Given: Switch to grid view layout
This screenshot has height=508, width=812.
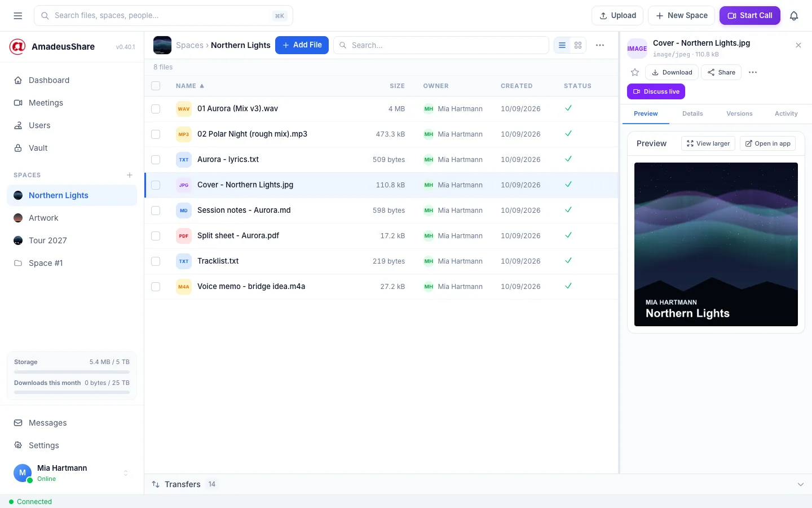Looking at the screenshot, I should pos(578,45).
